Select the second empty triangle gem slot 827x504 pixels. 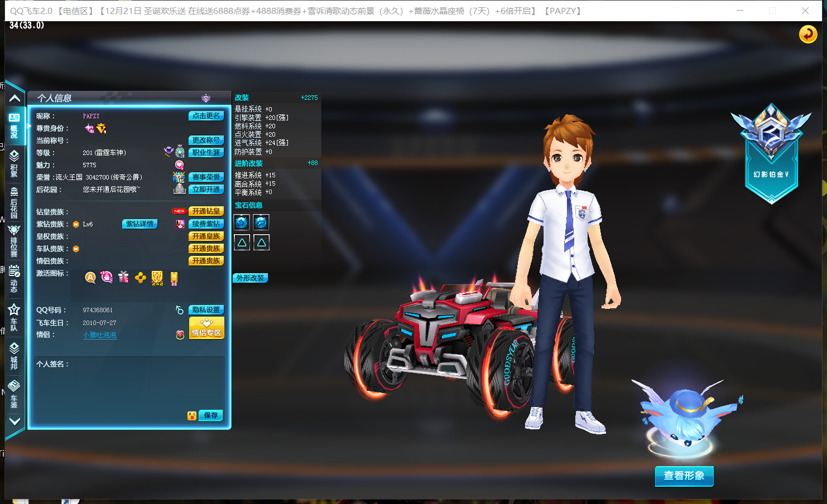[x=261, y=243]
